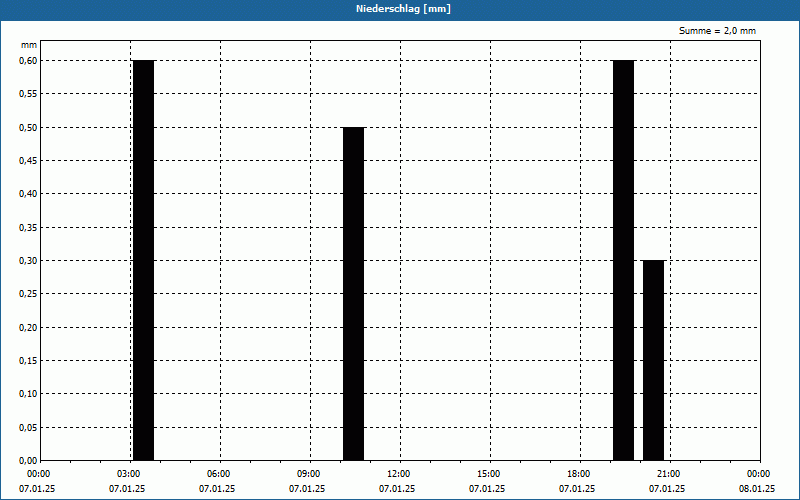800x500 pixels.
Task: Click the 0,60 bar just after 03:00
Action: [x=143, y=260]
